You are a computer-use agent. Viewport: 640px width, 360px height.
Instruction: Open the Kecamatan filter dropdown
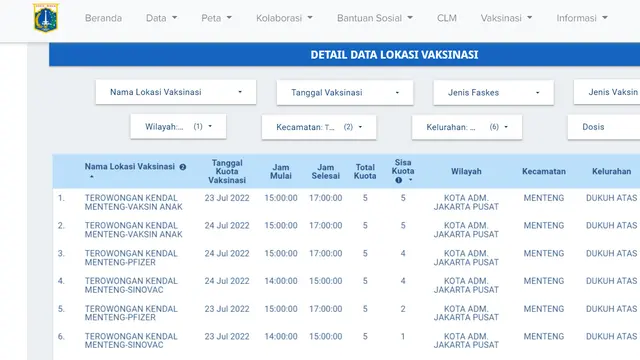(319, 127)
